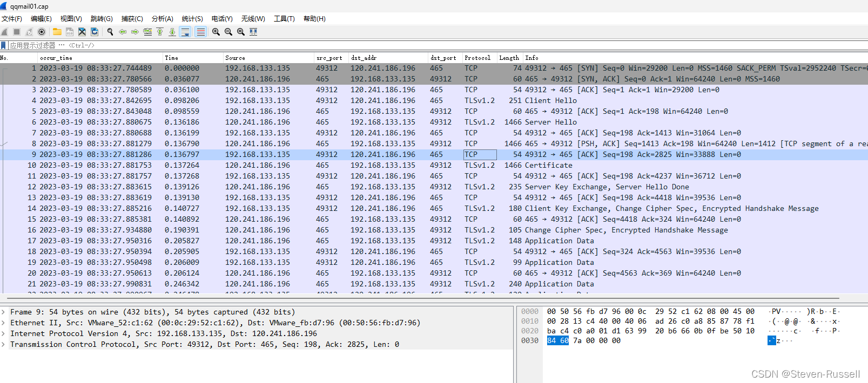
Task: Open a capture file via folder icon
Action: (57, 32)
